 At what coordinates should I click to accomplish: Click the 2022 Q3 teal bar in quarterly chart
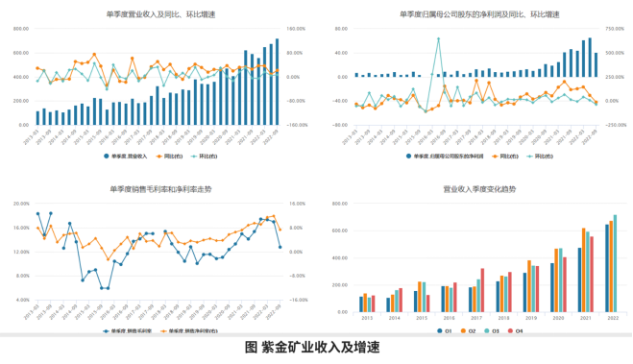(615, 263)
